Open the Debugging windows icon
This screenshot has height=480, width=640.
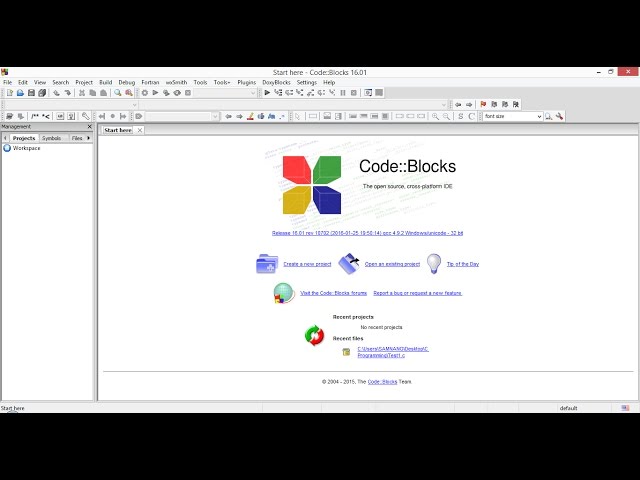click(368, 93)
